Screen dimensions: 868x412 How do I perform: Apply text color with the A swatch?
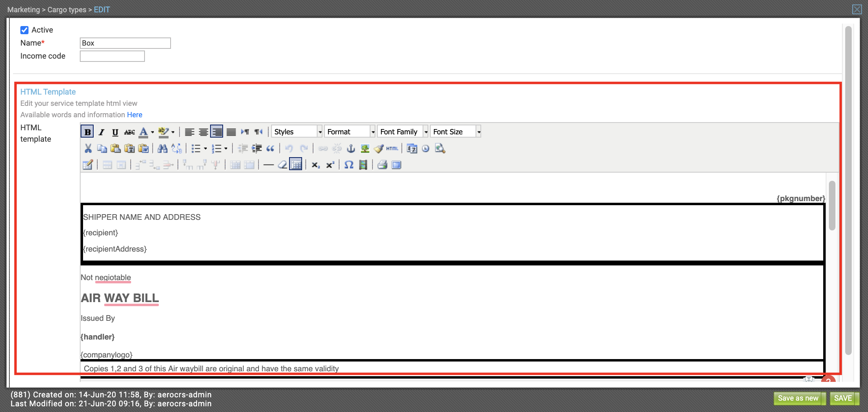(143, 132)
